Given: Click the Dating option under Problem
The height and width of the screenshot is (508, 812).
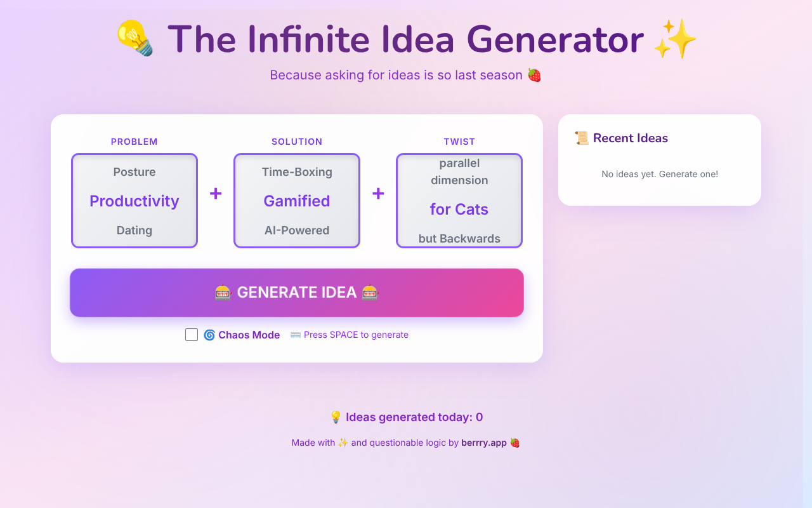Looking at the screenshot, I should coord(134,230).
